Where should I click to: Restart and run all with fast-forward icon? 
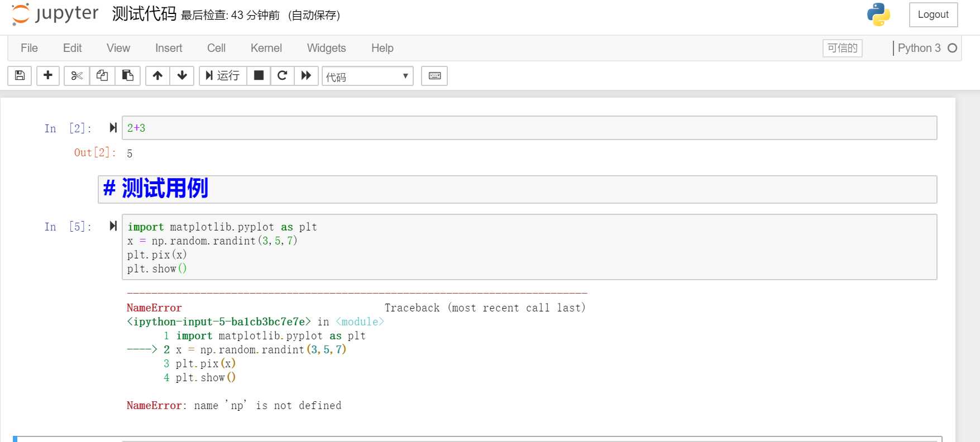pyautogui.click(x=306, y=75)
